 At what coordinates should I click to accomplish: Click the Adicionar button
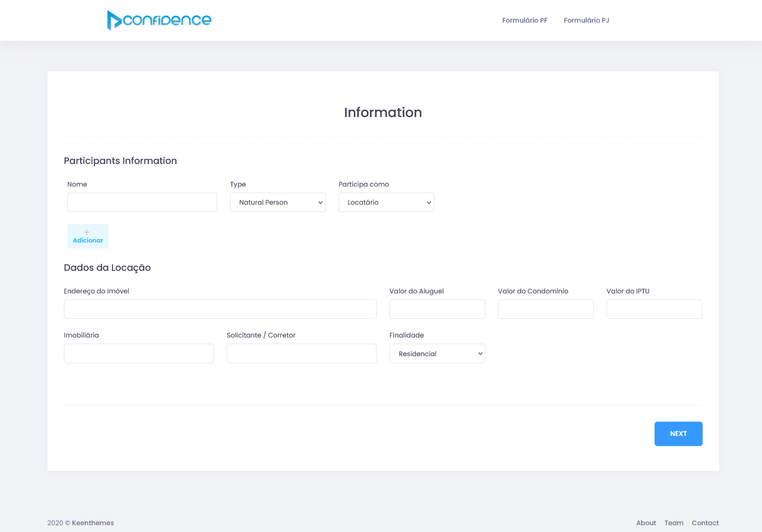coord(88,240)
